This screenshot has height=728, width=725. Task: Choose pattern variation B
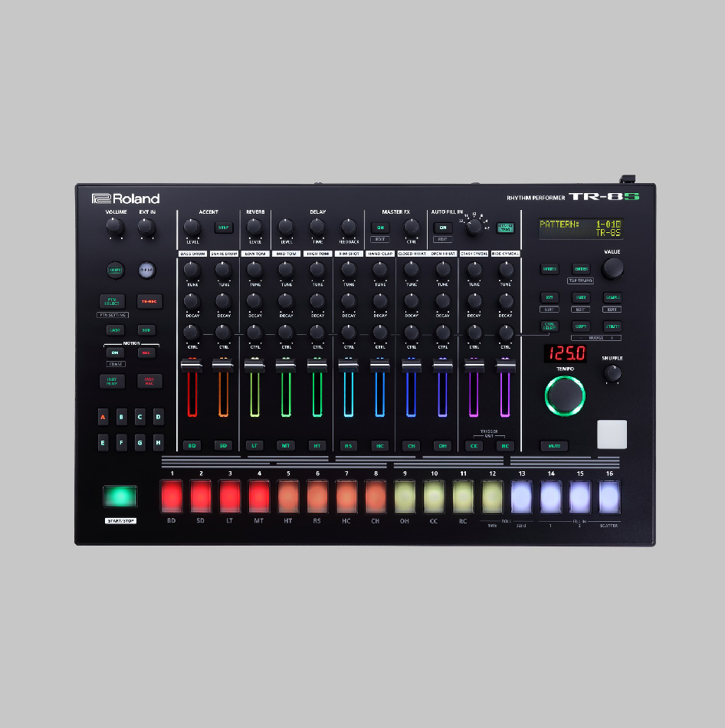(x=122, y=417)
